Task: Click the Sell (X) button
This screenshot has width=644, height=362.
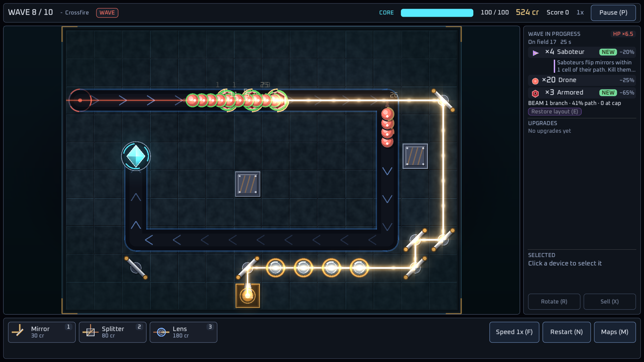Action: tap(609, 302)
